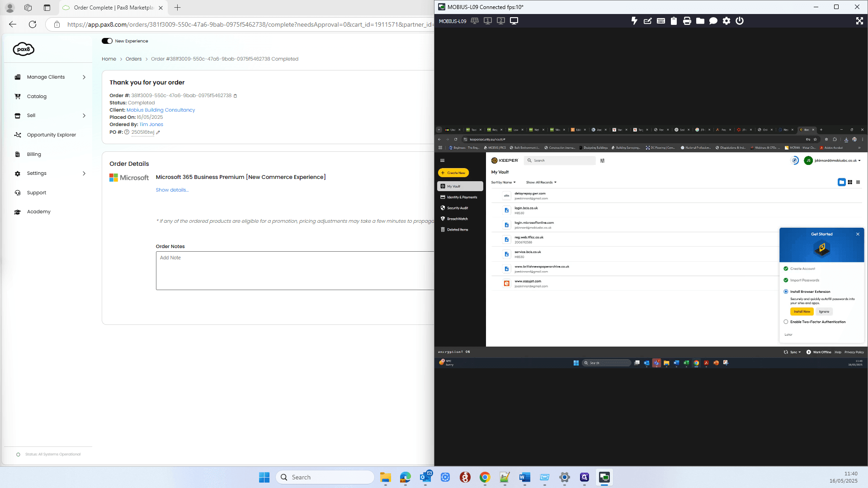Open Google Chrome from Windows taskbar
868x488 pixels.
485,477
